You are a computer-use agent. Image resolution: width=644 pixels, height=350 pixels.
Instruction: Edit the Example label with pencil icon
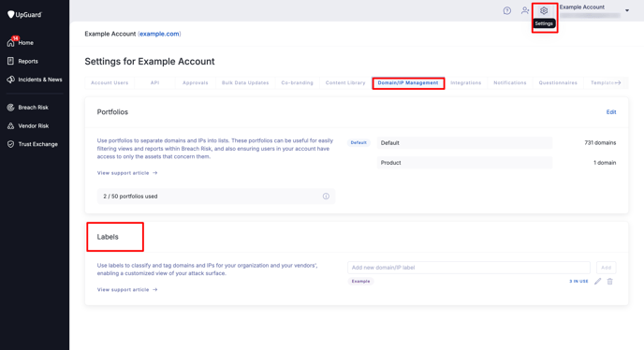click(x=597, y=282)
